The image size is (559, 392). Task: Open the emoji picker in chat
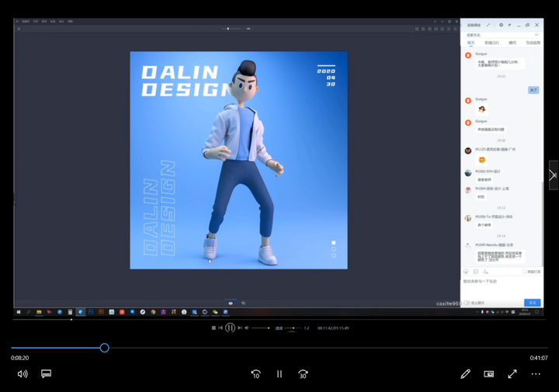466,272
